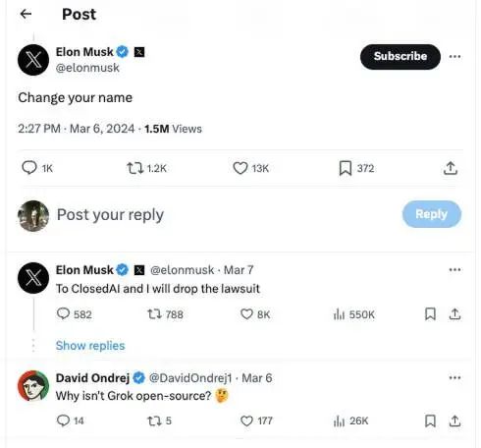Open more options on the main post
Screen dimensions: 481x448
coord(454,57)
